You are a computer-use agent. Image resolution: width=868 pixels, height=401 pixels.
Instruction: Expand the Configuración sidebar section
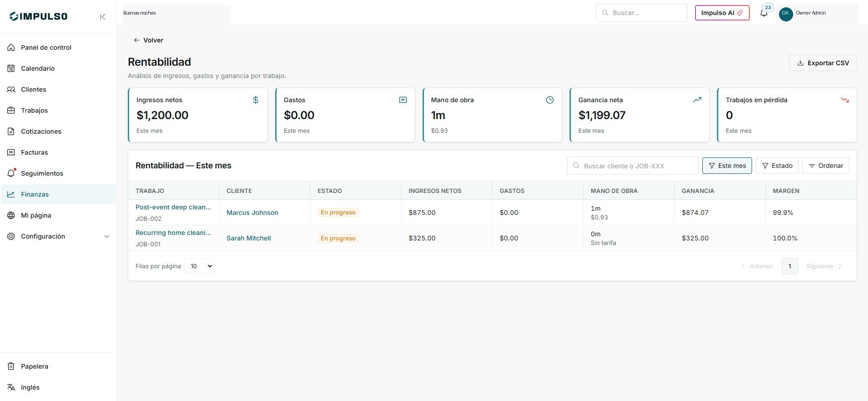pos(58,236)
